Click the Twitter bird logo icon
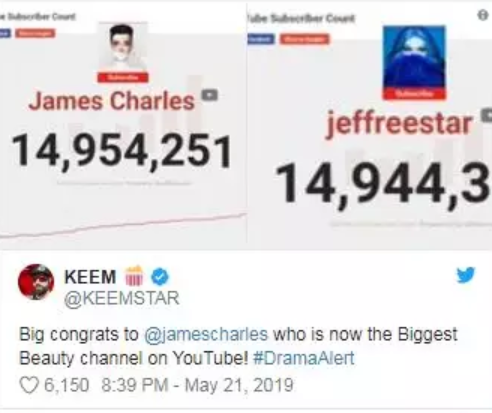This screenshot has height=413, width=492. pos(465,275)
